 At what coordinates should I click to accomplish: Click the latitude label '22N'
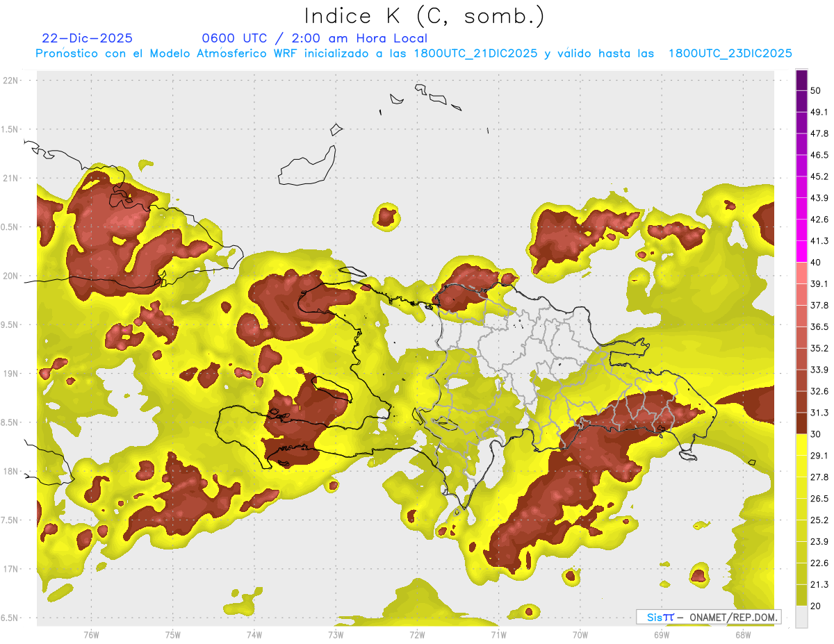pos(10,81)
